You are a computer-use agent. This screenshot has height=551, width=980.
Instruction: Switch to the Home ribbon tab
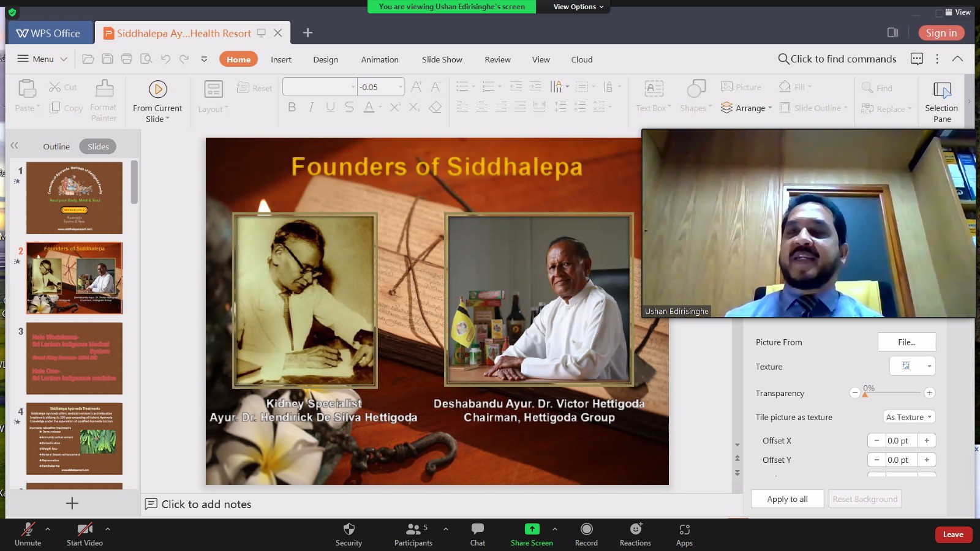[x=238, y=59]
